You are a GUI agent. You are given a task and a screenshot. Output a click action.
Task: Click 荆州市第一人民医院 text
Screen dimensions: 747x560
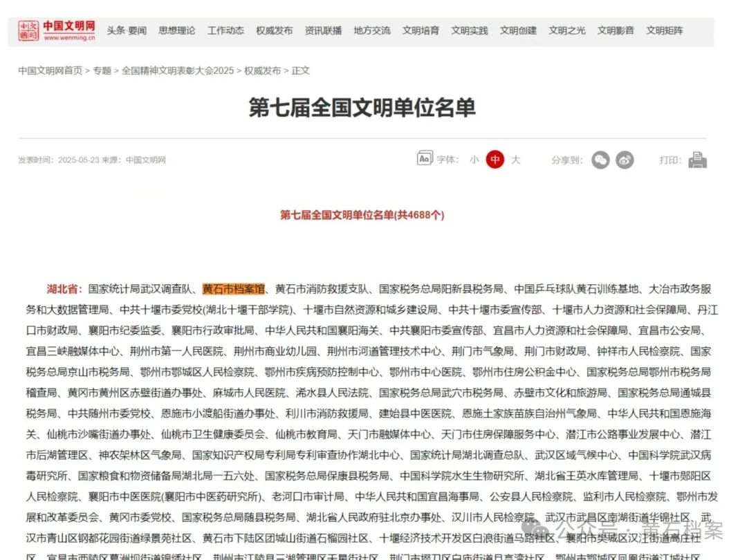tap(176, 351)
